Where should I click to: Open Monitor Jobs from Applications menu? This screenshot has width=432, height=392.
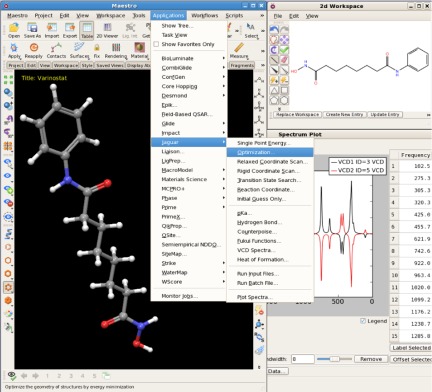click(188, 296)
